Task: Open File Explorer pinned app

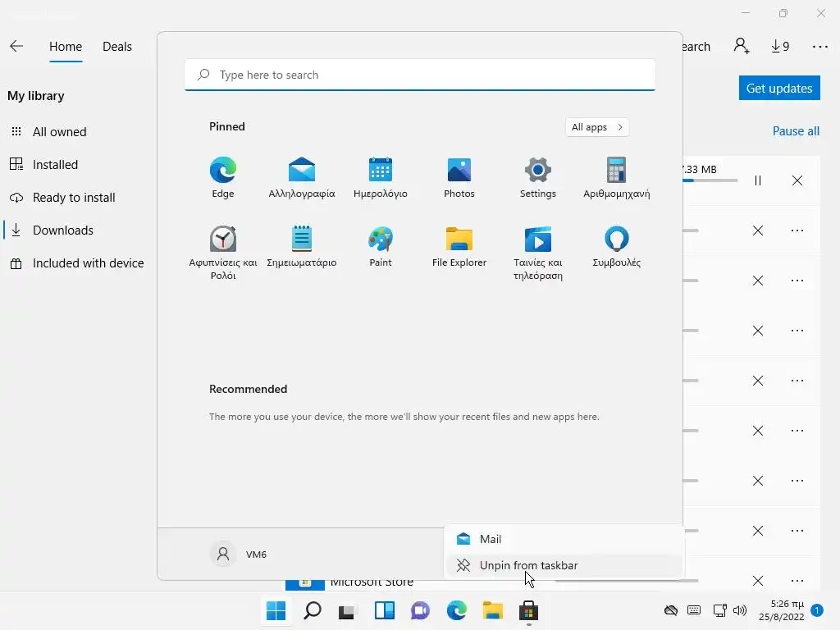Action: (x=459, y=246)
